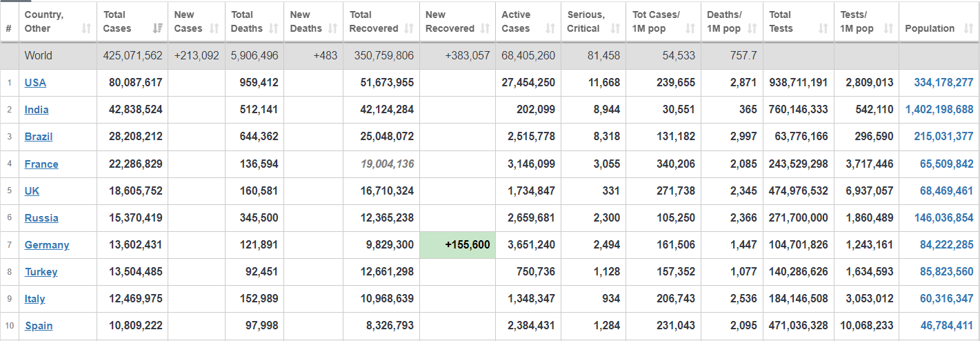Screen dimensions: 980x341
Task: Select UK serious critical value 331
Action: point(610,191)
